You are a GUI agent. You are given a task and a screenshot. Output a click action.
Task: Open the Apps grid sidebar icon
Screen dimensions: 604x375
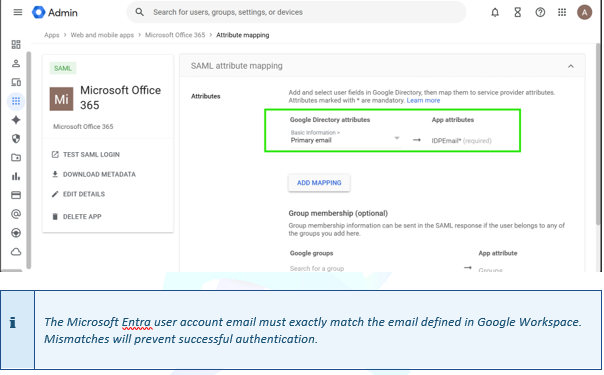pyautogui.click(x=16, y=101)
